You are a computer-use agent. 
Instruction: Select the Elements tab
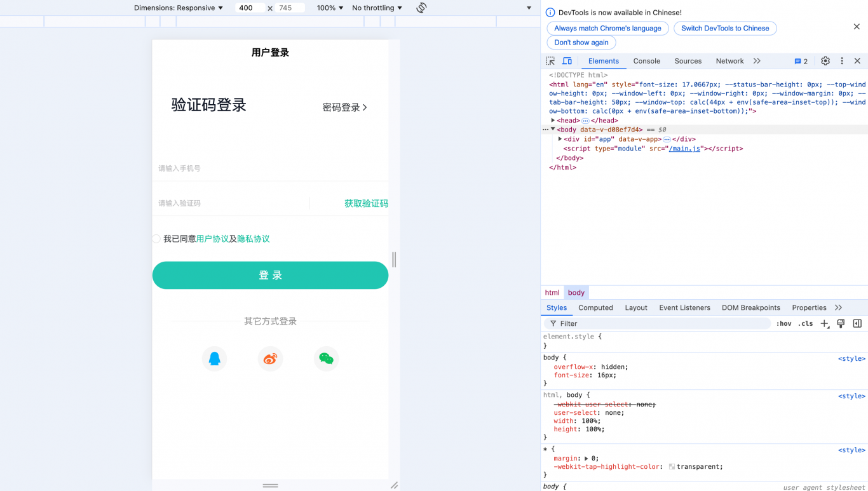pyautogui.click(x=604, y=61)
